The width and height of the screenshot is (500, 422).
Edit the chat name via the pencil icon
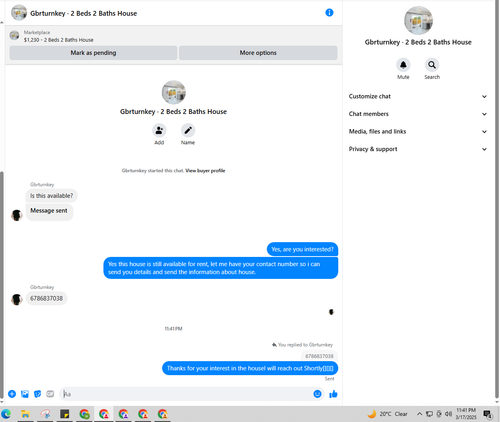coord(188,130)
